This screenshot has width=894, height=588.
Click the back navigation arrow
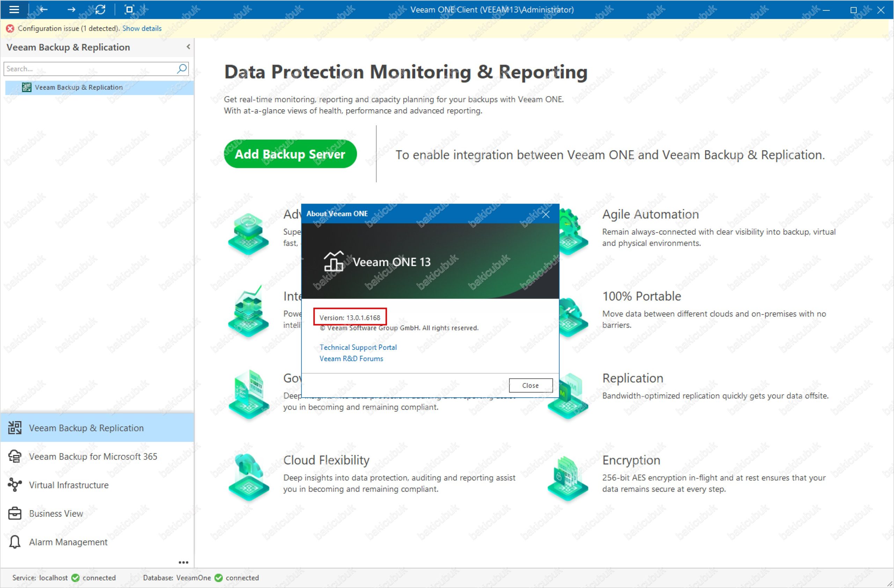(44, 9)
